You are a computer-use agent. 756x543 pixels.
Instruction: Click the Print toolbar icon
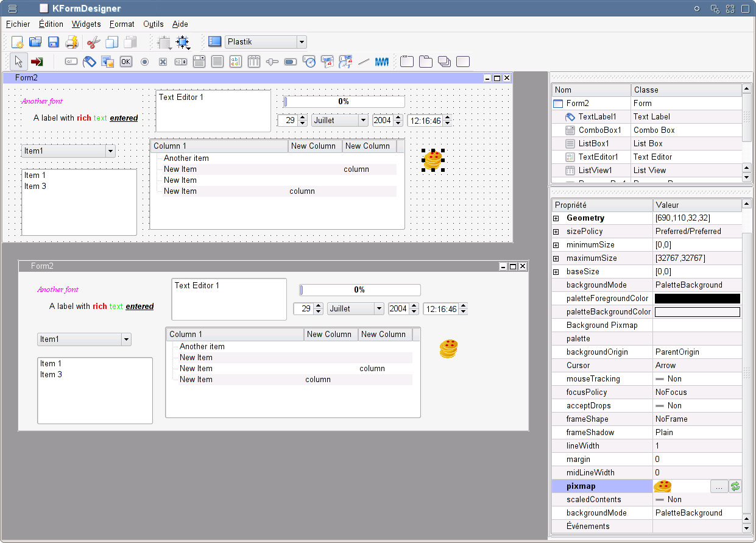(x=72, y=42)
